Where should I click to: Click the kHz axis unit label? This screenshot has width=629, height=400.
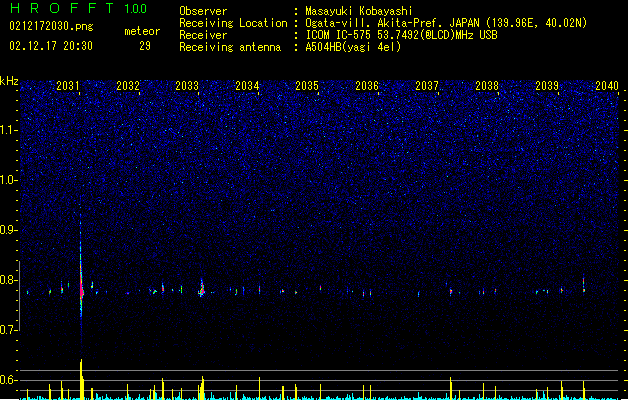point(9,81)
